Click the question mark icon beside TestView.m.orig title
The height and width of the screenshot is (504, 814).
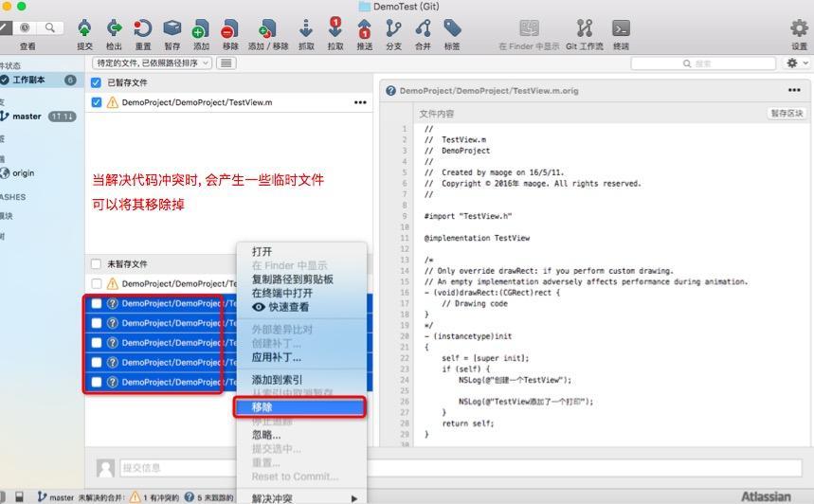coord(391,91)
